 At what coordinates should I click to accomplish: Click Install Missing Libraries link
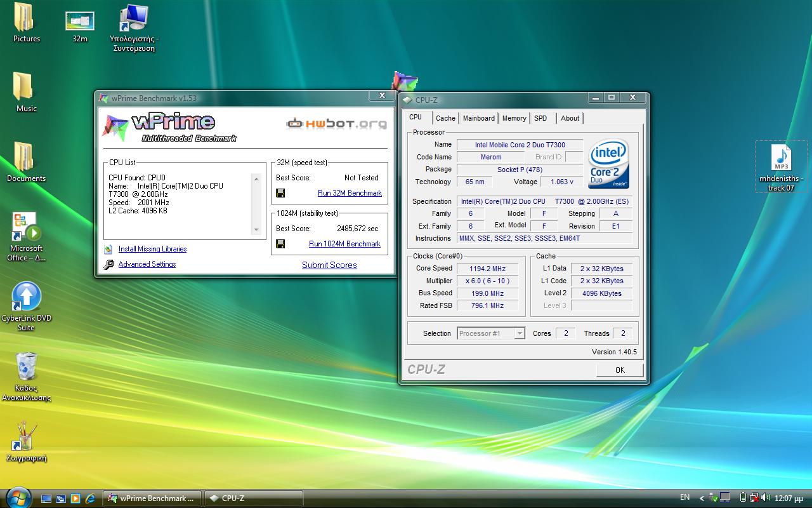pyautogui.click(x=152, y=250)
